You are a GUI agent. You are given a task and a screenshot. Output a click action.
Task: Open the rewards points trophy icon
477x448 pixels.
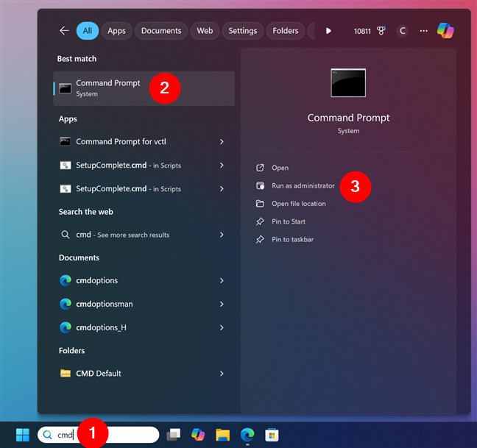coord(381,31)
